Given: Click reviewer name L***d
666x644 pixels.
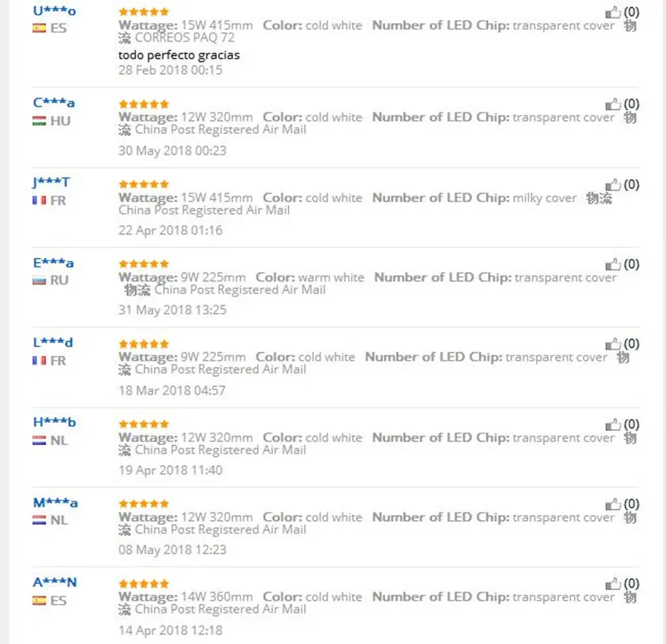Looking at the screenshot, I should [52, 342].
